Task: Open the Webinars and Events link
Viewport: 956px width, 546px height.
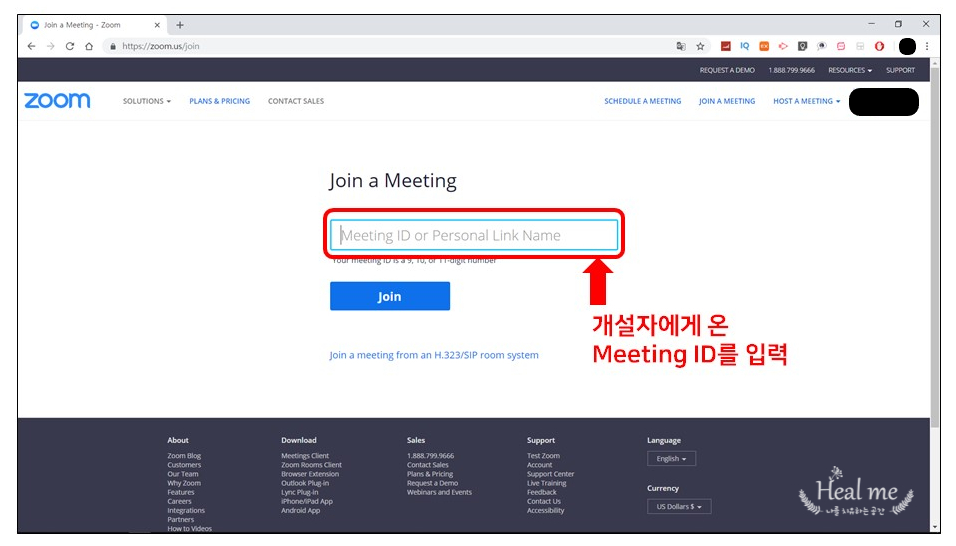Action: point(439,492)
